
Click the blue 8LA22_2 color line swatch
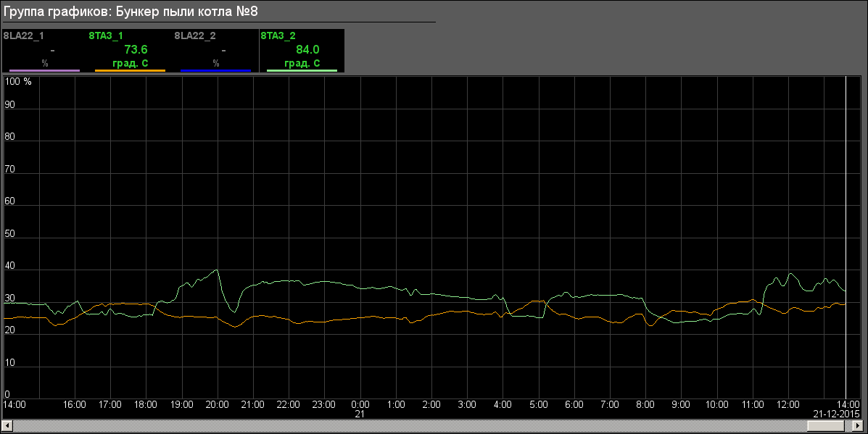pos(215,71)
